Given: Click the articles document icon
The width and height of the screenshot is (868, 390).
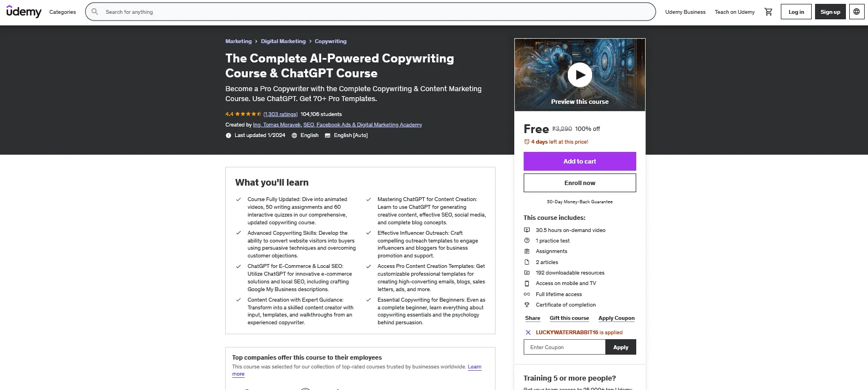Looking at the screenshot, I should pos(527,262).
